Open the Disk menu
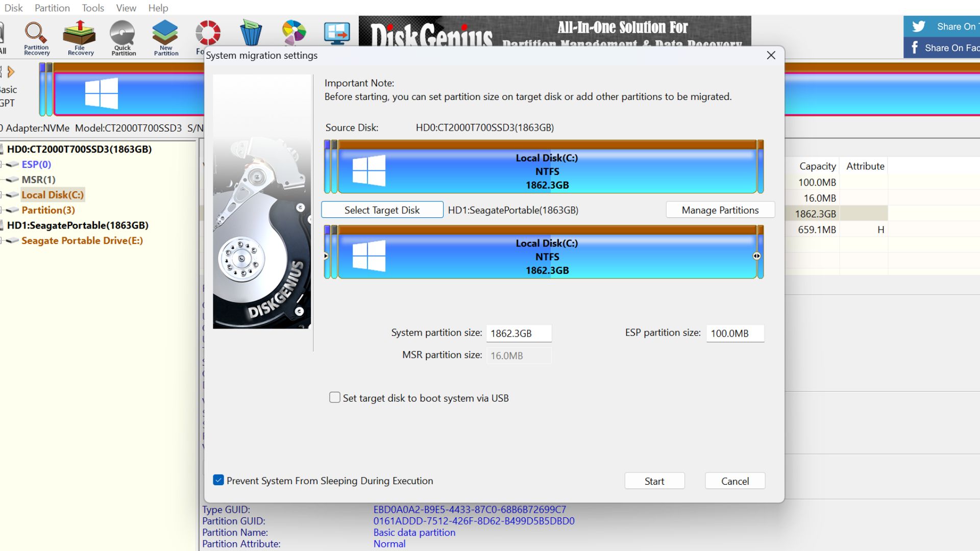The image size is (980, 551). (14, 8)
